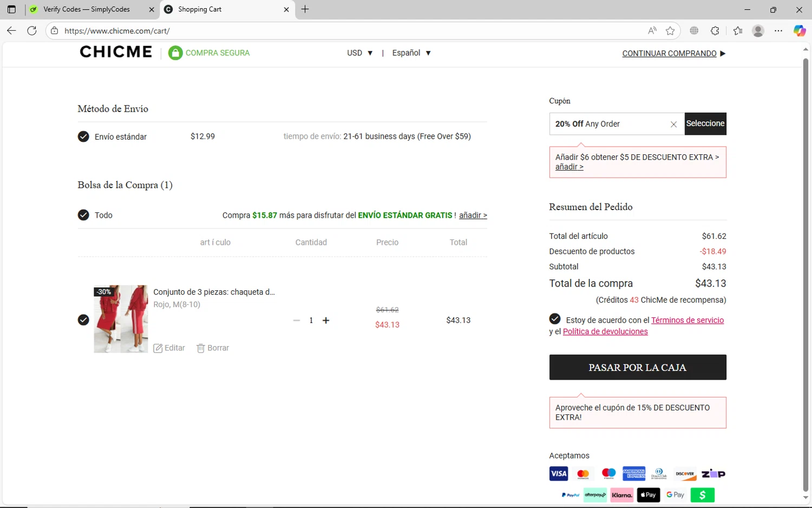Open Términos de servicio link

pyautogui.click(x=687, y=320)
